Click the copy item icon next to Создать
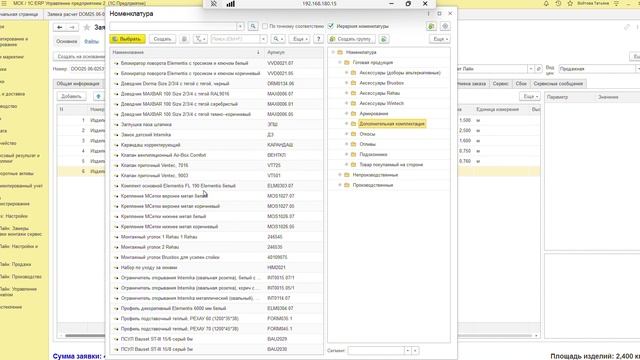640x360 pixels. (184, 39)
